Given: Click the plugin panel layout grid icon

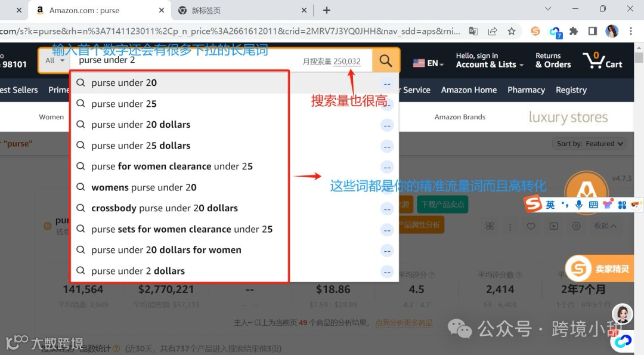Looking at the screenshot, I should 490,226.
